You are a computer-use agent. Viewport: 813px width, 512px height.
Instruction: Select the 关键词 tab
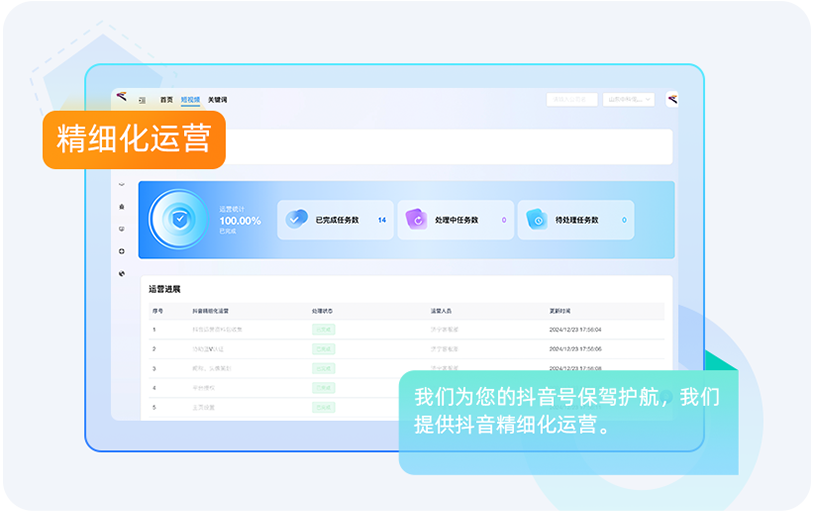pyautogui.click(x=217, y=100)
